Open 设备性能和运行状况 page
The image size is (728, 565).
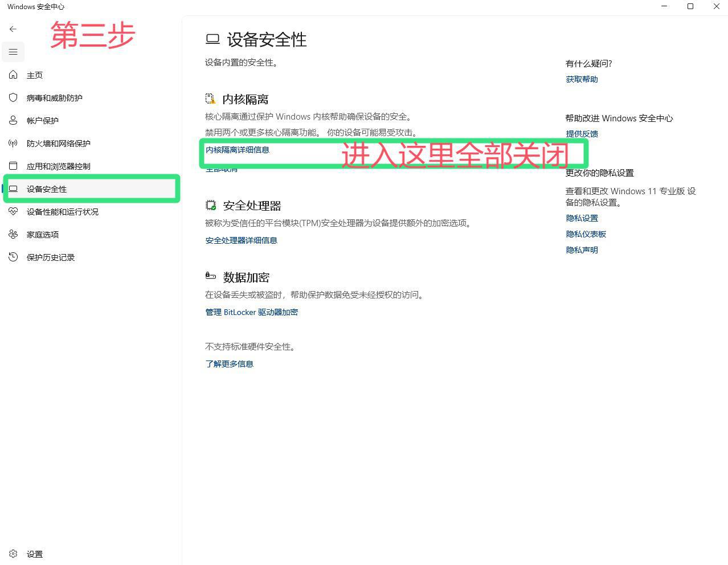click(x=63, y=212)
